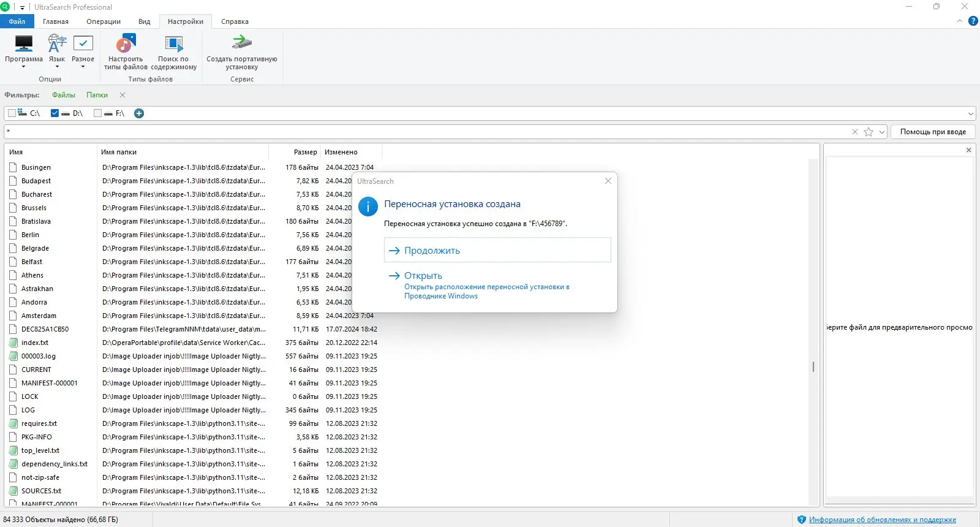Uncheck the D:\ drive checkbox

coord(55,113)
